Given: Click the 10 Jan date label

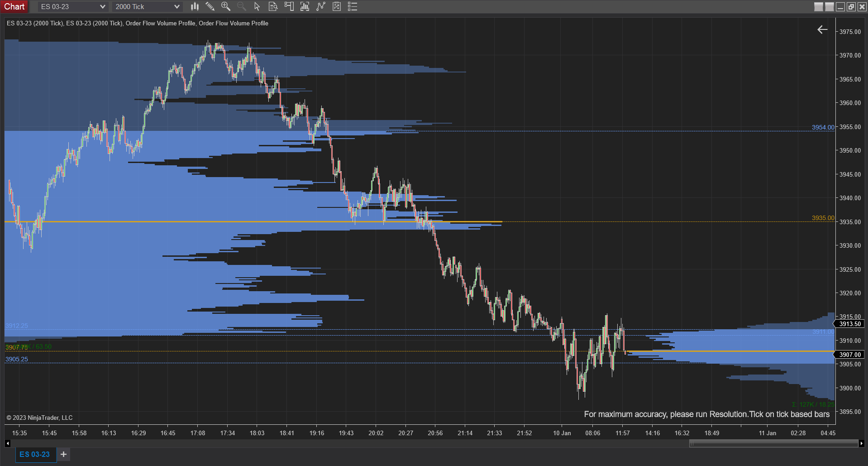Looking at the screenshot, I should tap(562, 433).
